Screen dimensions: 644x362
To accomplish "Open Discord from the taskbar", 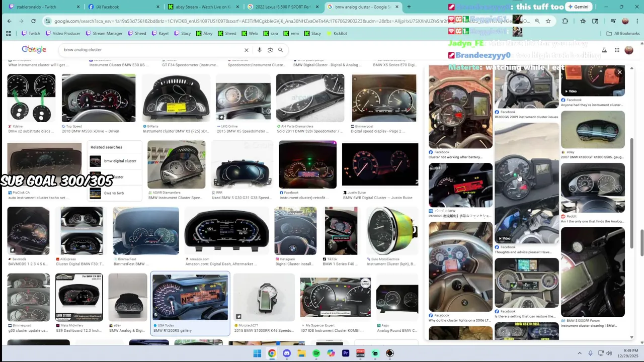I will pyautogui.click(x=287, y=353).
